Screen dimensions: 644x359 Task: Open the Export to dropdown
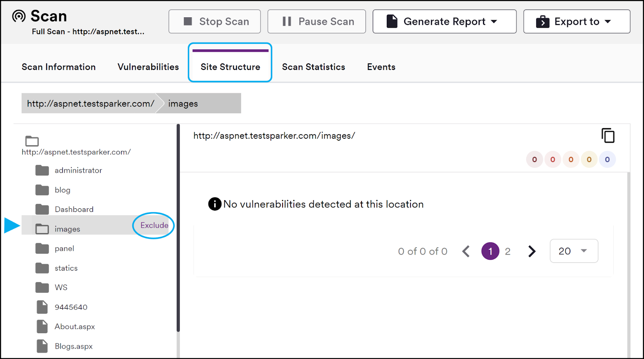(x=576, y=22)
